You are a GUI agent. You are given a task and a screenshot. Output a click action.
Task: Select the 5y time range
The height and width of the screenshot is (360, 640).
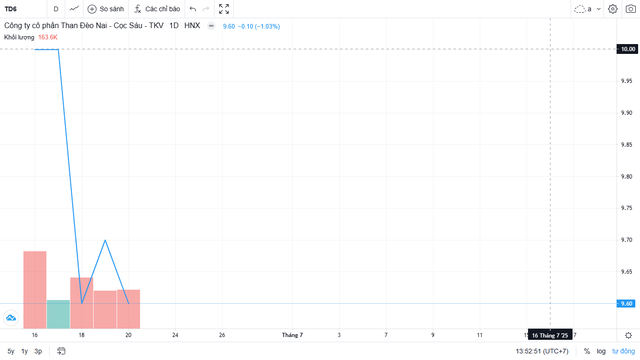click(11, 351)
